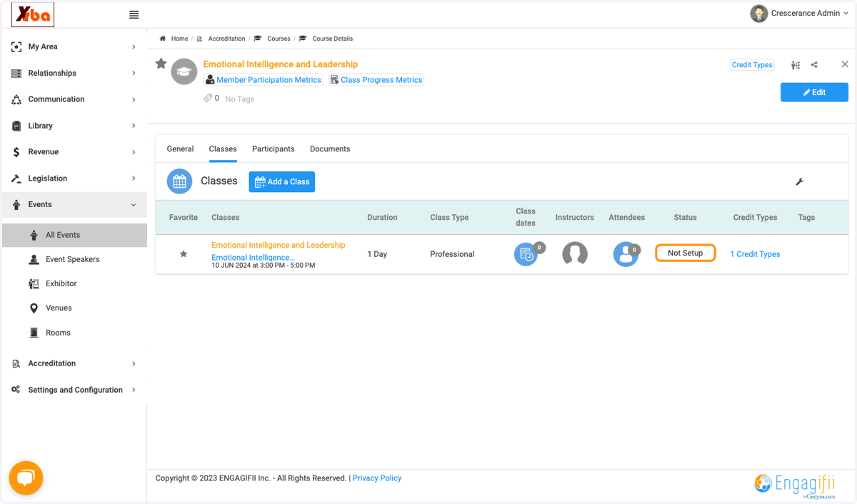The image size is (857, 504).
Task: Click the Home breadcrumb
Action: (x=179, y=39)
